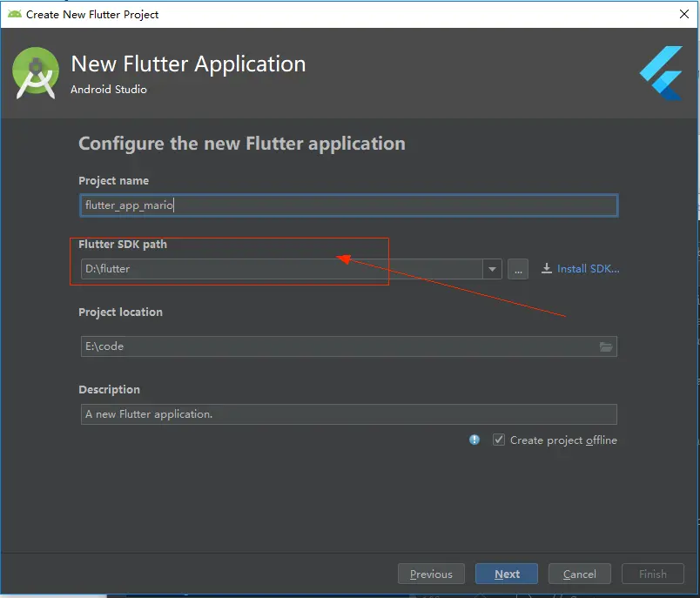Screen dimensions: 700x598
Task: Click the Finish button
Action: point(653,574)
